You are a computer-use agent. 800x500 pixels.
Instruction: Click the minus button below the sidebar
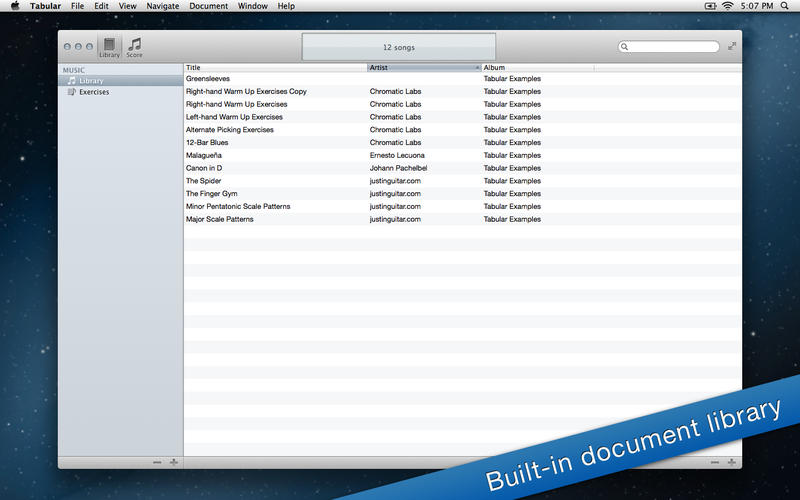pos(156,462)
